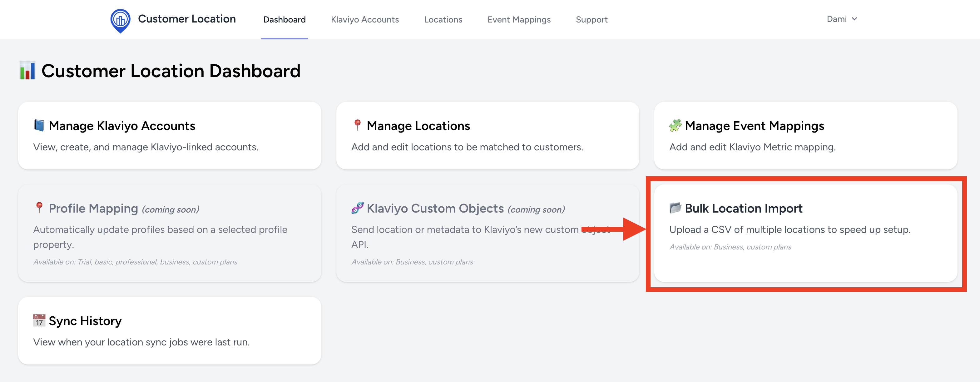This screenshot has height=382, width=980.
Task: Go to the Locations nav tab
Action: pos(443,19)
